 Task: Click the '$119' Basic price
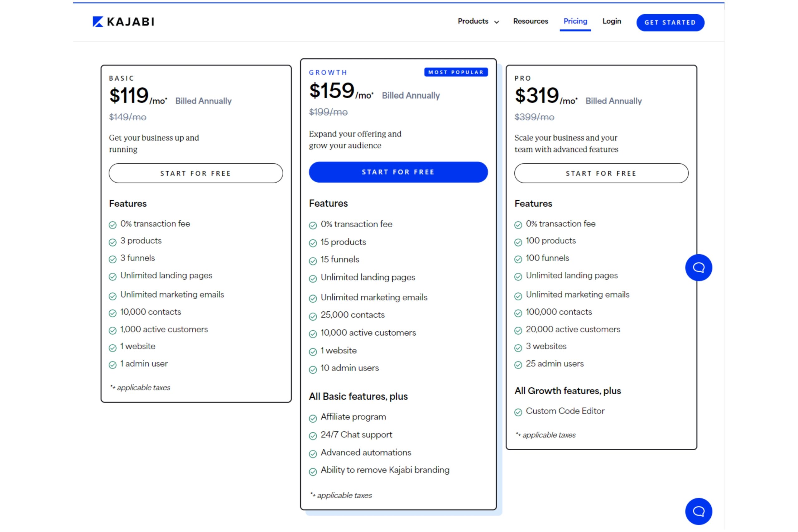(129, 95)
